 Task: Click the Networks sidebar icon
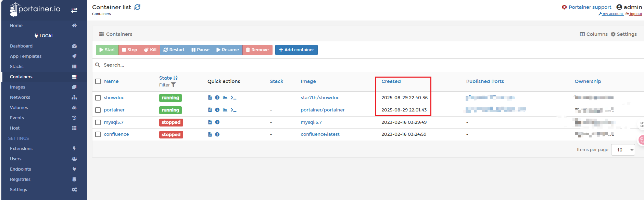coord(74,97)
